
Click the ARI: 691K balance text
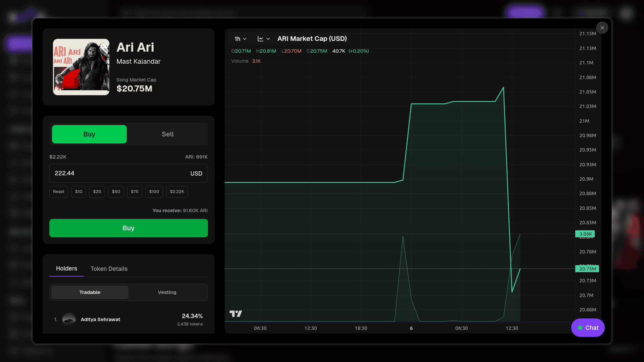197,157
